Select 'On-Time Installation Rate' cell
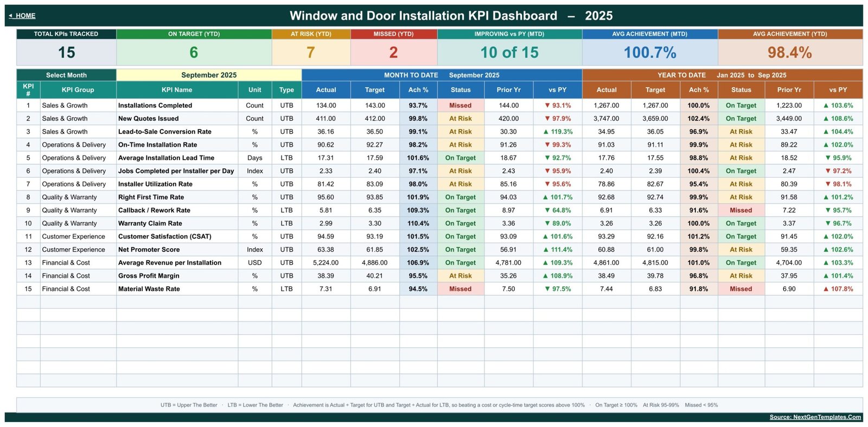 coord(177,145)
